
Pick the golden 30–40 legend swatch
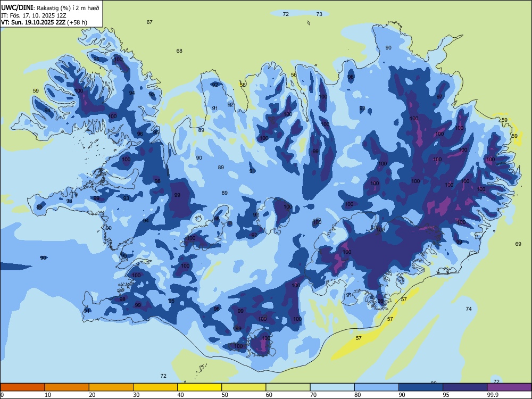click(155, 387)
